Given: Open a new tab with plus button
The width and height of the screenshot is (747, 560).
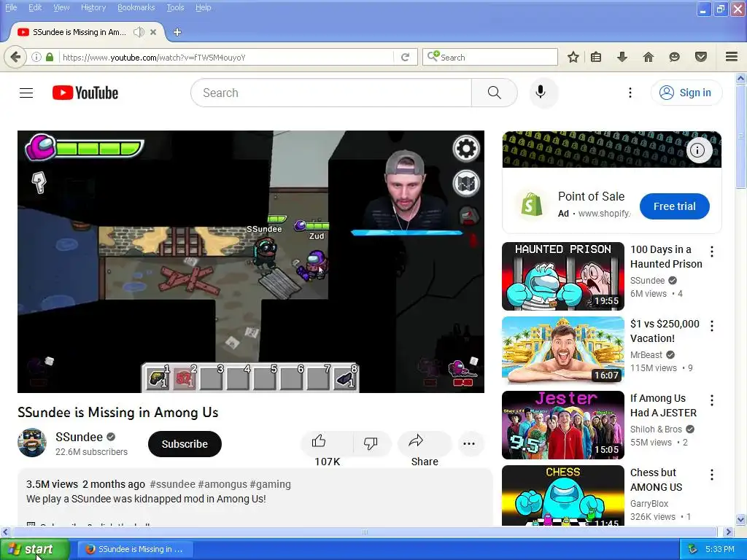Looking at the screenshot, I should (177, 32).
